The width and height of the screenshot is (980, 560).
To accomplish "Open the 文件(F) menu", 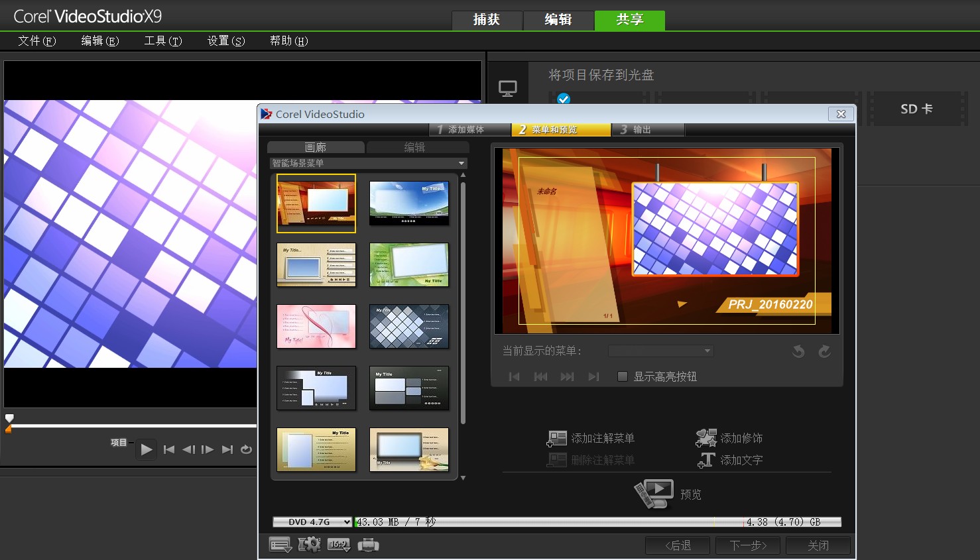I will point(37,41).
